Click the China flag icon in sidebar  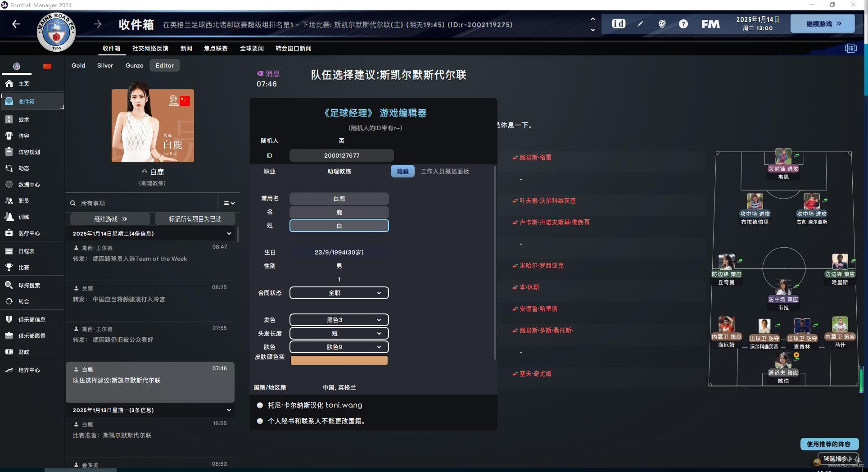[x=47, y=66]
